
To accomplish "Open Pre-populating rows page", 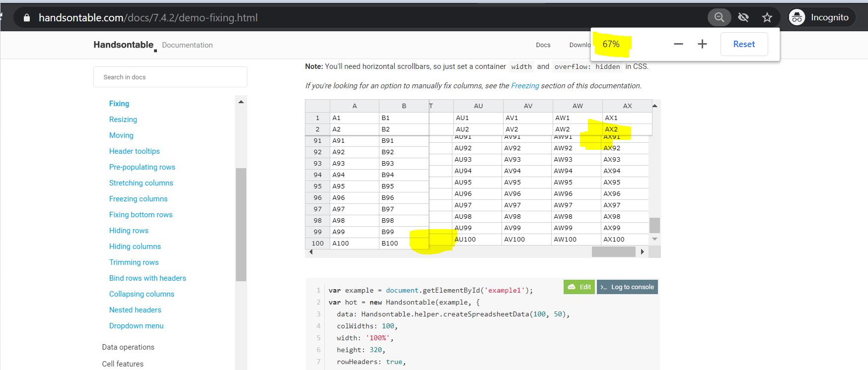I will pyautogui.click(x=142, y=167).
